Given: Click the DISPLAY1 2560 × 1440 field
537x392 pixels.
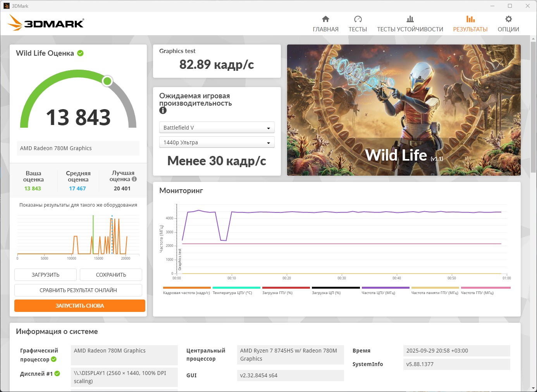Looking at the screenshot, I should (x=124, y=377).
